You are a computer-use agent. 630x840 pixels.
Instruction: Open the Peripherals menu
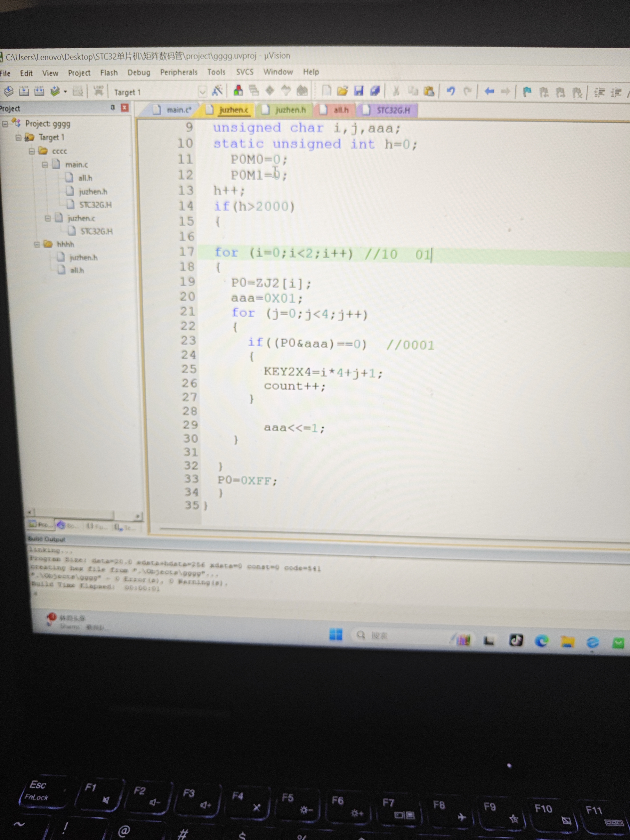pyautogui.click(x=178, y=72)
